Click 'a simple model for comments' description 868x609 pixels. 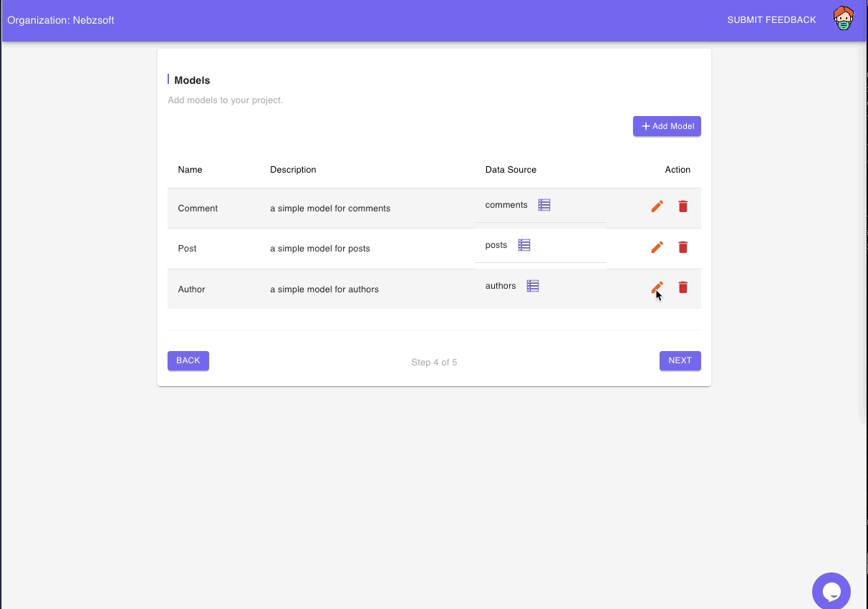330,208
